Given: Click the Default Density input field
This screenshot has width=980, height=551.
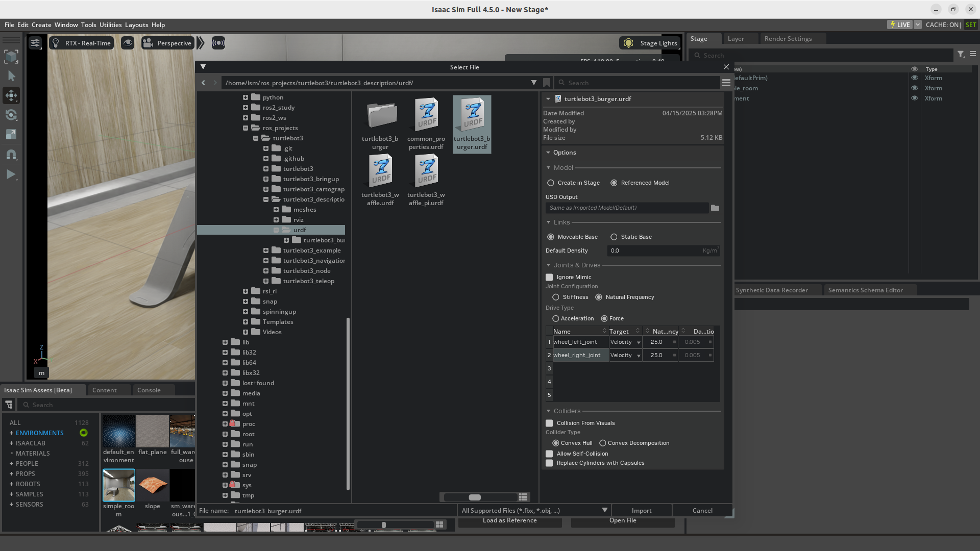Looking at the screenshot, I should (664, 251).
